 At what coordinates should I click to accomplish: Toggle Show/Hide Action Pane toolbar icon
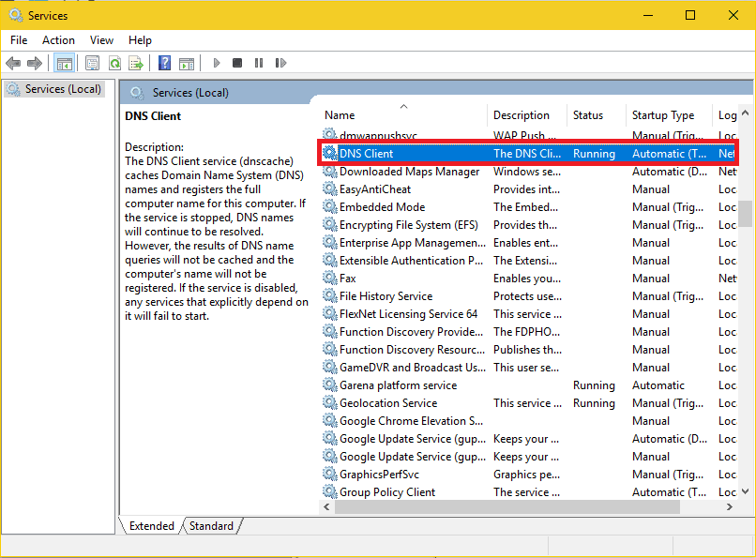(187, 63)
